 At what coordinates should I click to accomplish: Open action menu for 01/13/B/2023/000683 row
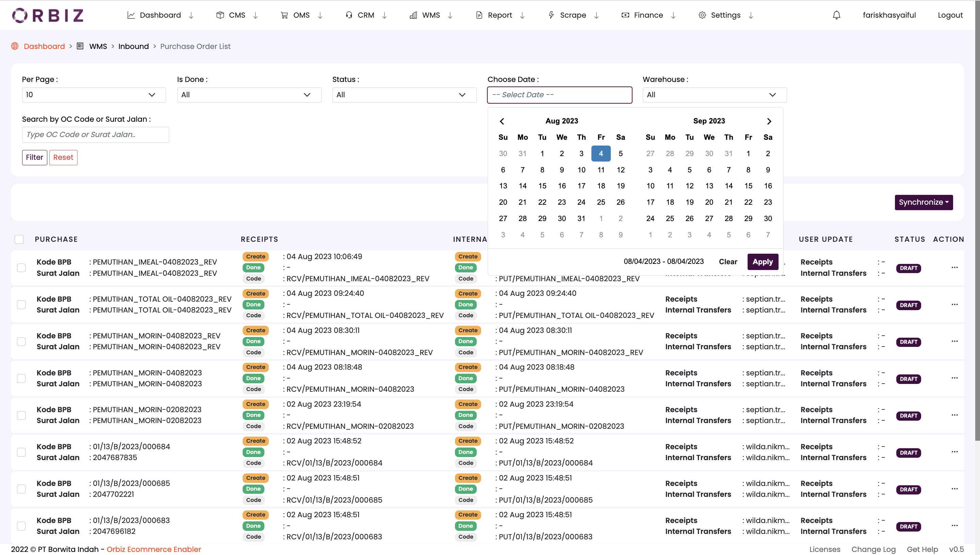[x=954, y=525]
